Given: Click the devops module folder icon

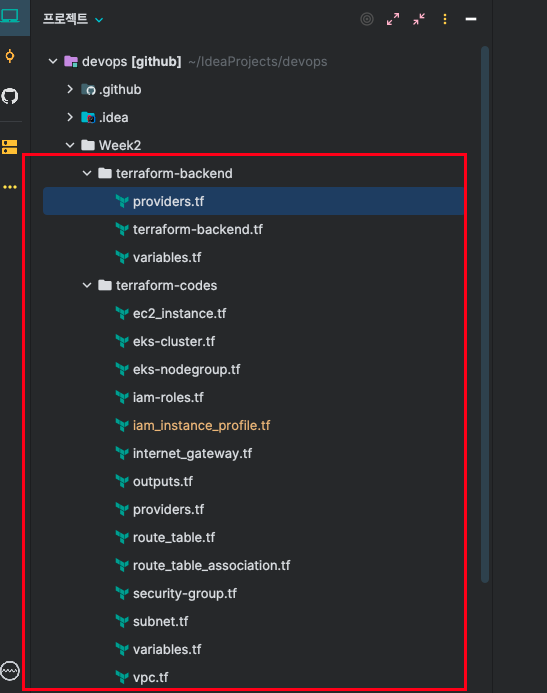Looking at the screenshot, I should point(71,61).
